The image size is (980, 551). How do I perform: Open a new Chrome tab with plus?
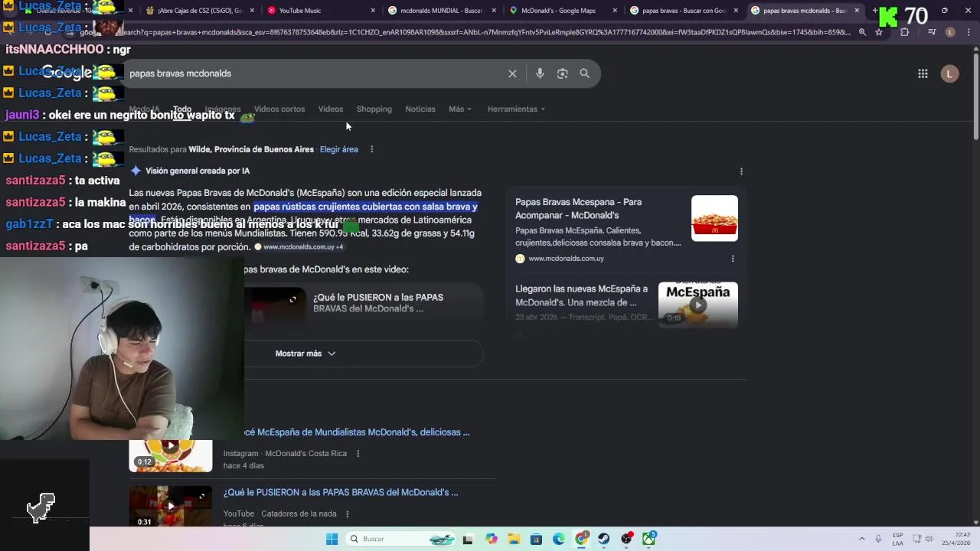click(x=875, y=11)
